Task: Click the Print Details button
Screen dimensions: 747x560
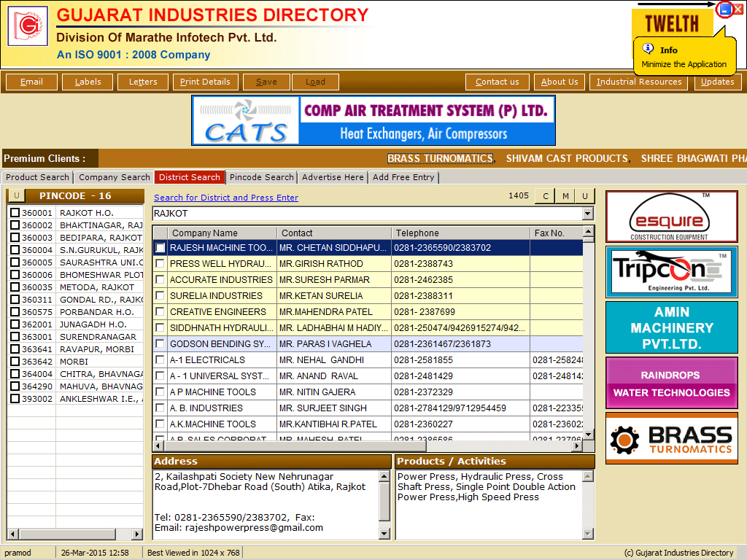Action: click(x=205, y=82)
